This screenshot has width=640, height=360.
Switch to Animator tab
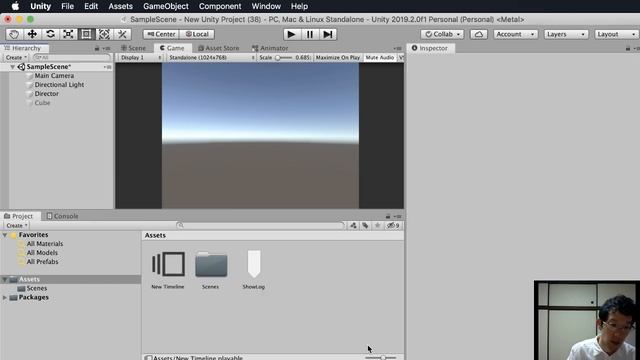click(x=270, y=48)
